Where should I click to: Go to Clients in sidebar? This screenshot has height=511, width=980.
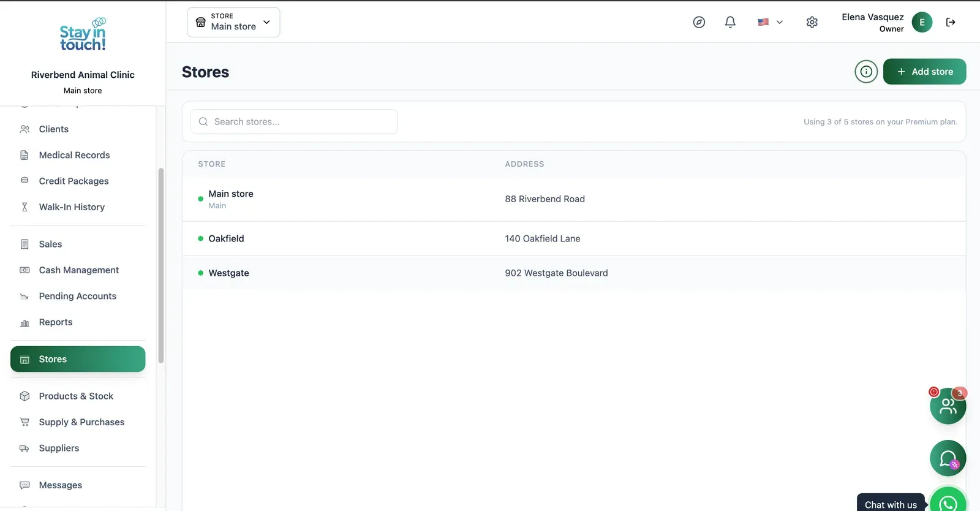coord(78,129)
